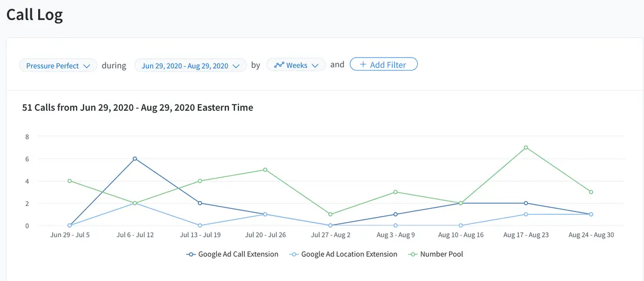Toggle Google Ad Location Extension legend series
Screen dimensions: 644x281
click(x=343, y=254)
